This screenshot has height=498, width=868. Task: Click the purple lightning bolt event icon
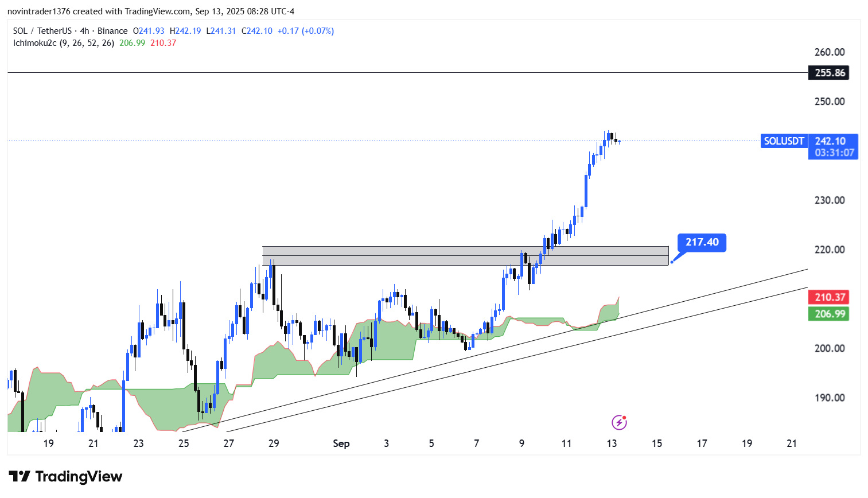click(619, 423)
